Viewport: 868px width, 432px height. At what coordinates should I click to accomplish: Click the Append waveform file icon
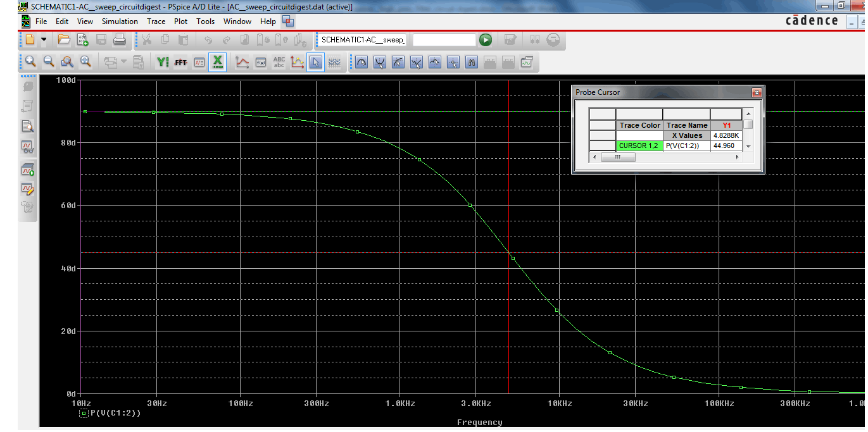[x=82, y=40]
